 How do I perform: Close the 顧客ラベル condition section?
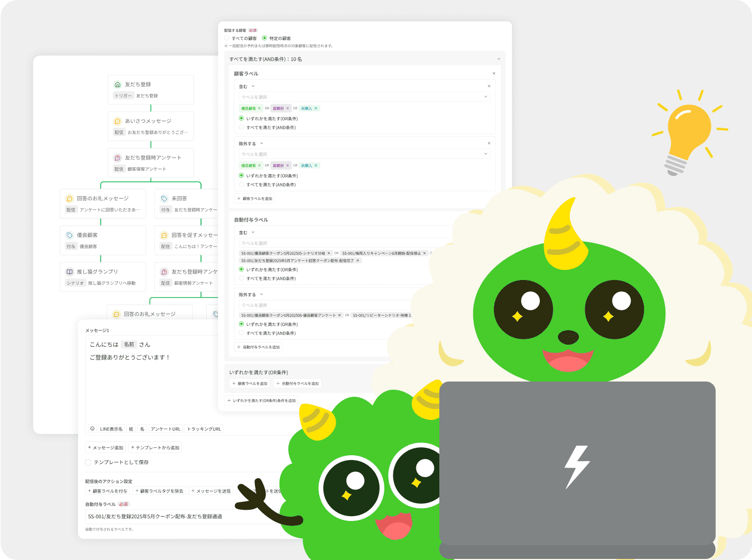pyautogui.click(x=494, y=74)
